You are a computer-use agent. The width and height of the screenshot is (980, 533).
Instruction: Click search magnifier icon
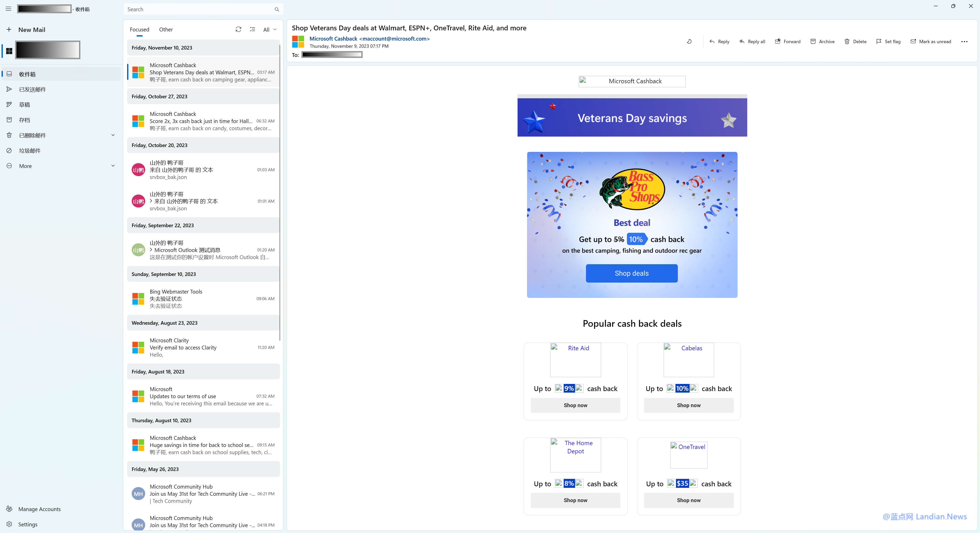pos(277,9)
